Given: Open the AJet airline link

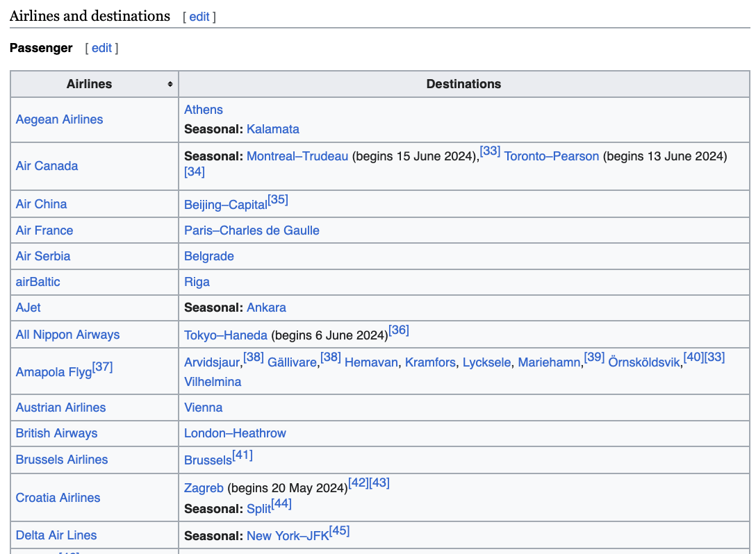Looking at the screenshot, I should pos(28,308).
